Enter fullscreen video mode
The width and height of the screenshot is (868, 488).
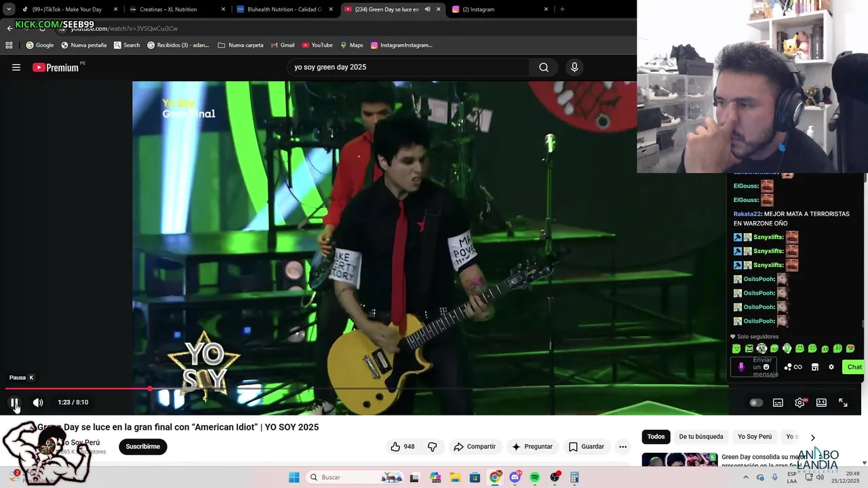click(843, 403)
